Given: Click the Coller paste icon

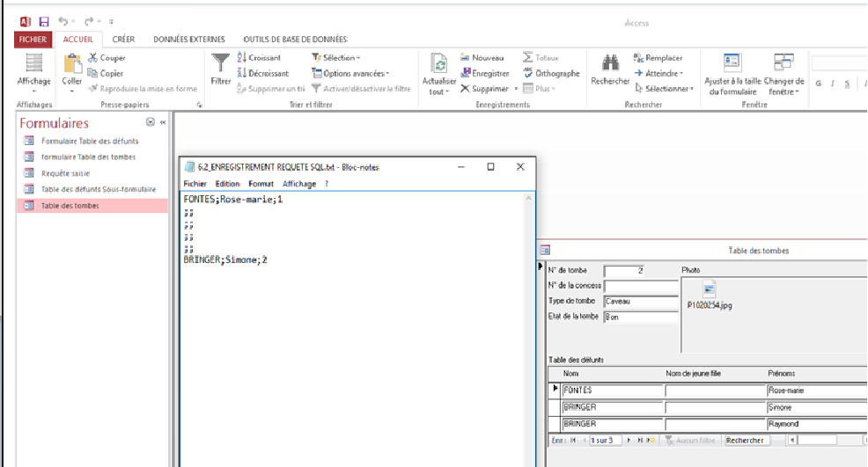Looking at the screenshot, I should coord(72,64).
